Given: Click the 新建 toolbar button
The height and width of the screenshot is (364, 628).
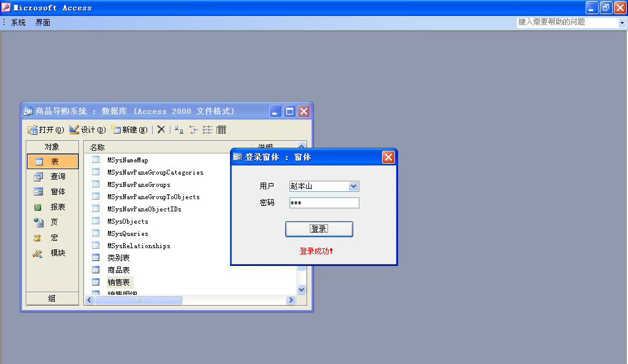Looking at the screenshot, I should 129,129.
